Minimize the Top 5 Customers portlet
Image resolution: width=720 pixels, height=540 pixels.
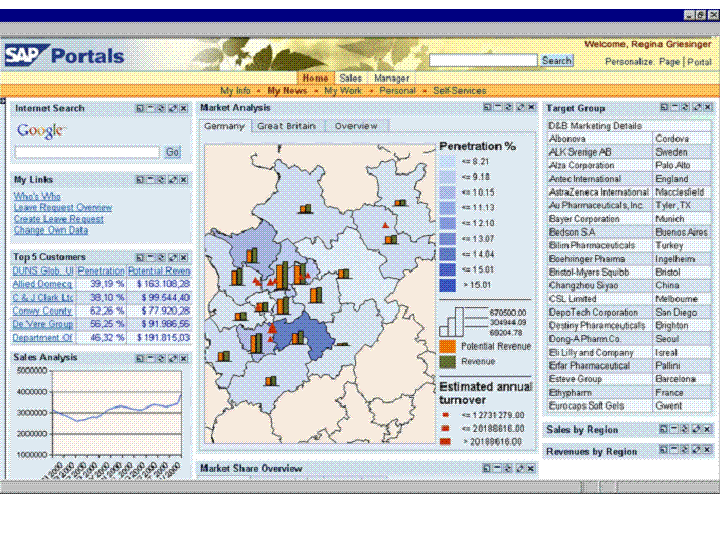[x=151, y=257]
